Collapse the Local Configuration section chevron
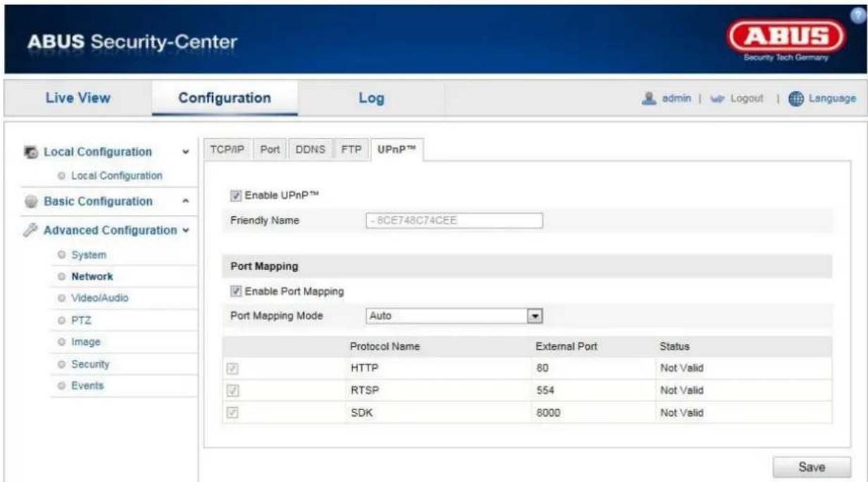This screenshot has height=482, width=868. point(185,152)
